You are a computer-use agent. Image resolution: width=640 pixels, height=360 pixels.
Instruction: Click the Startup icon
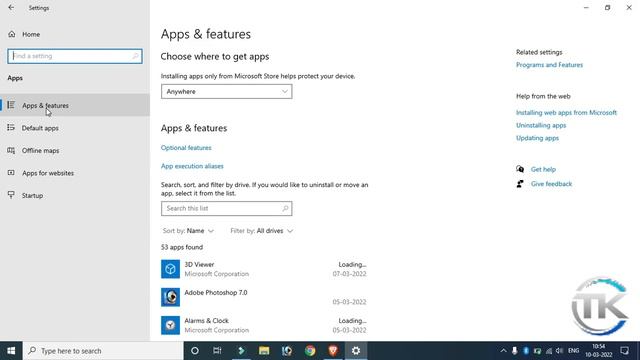coord(11,195)
